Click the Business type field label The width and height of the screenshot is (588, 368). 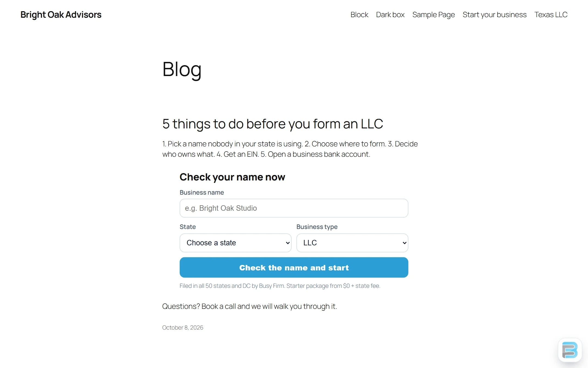pyautogui.click(x=317, y=227)
